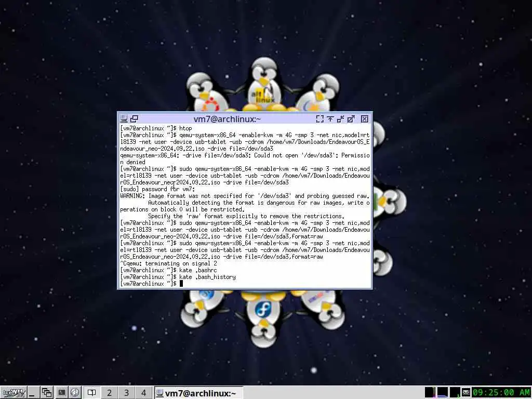Click '[sudo] password for vm7:' line
Viewport: 532px width, 399px height.
pos(157,189)
